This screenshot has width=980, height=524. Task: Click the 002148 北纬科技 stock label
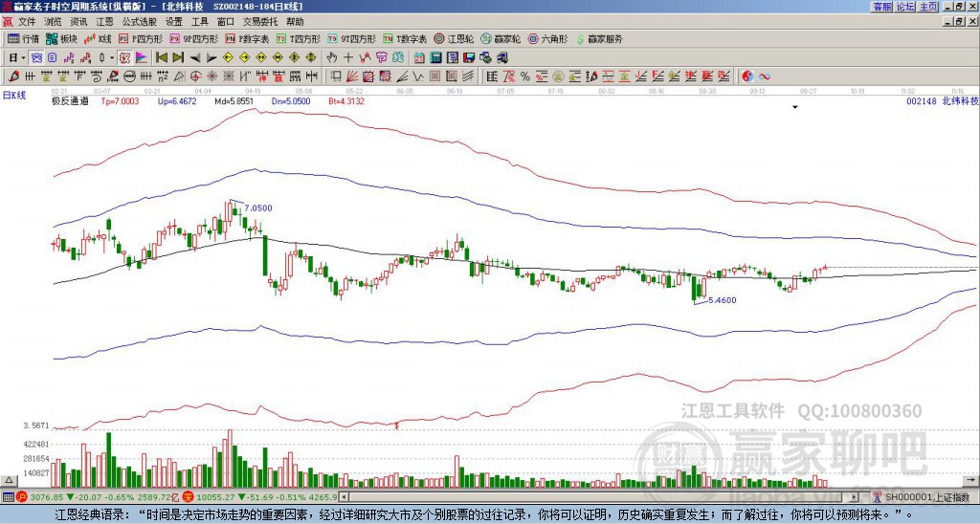942,100
